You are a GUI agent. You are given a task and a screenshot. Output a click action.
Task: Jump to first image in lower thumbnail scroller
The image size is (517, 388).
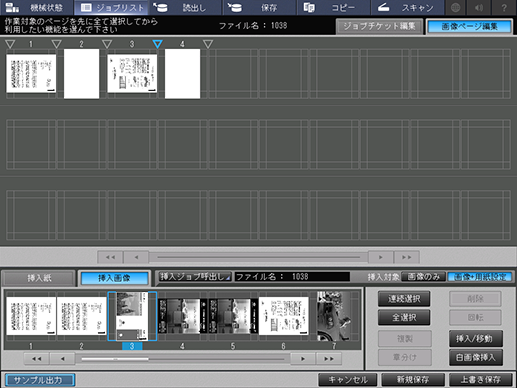point(36,359)
